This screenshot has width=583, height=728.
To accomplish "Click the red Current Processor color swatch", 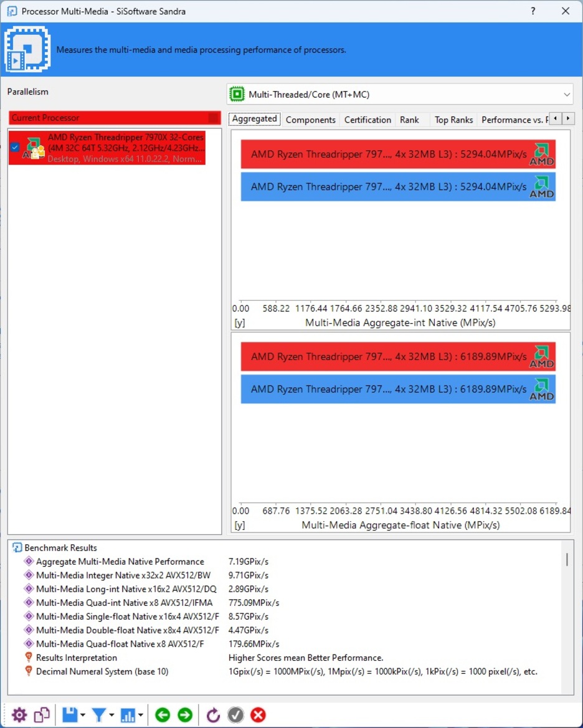I will point(214,118).
